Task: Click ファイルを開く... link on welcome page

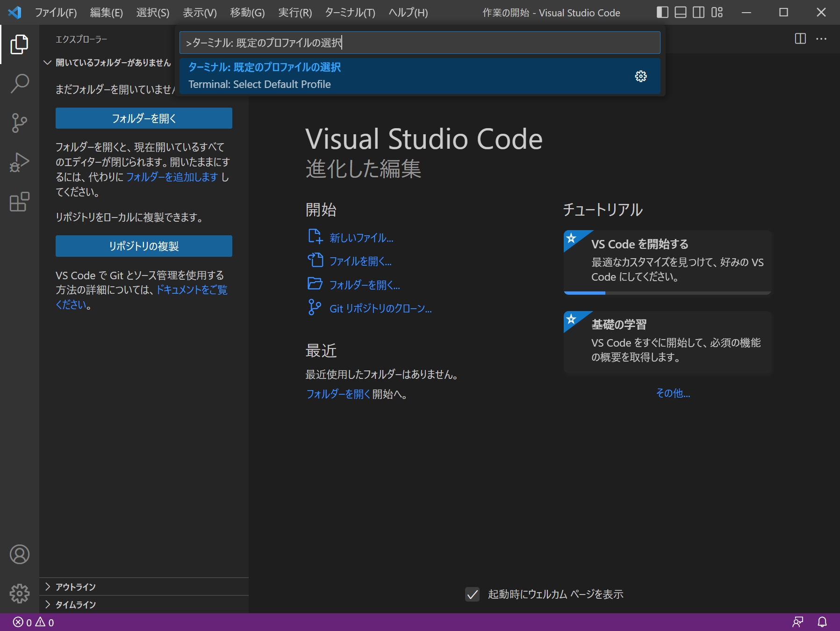Action: click(360, 261)
